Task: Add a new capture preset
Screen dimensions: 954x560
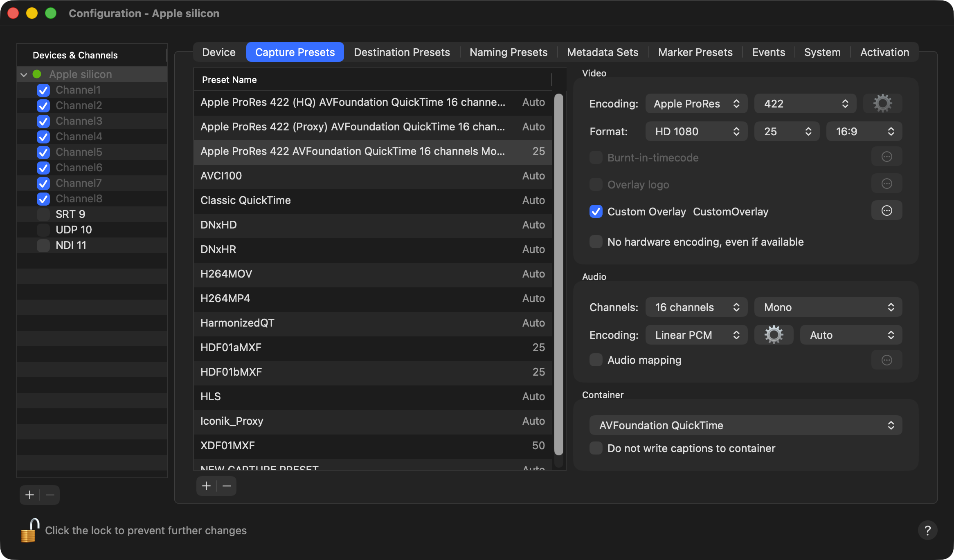Action: pos(206,486)
